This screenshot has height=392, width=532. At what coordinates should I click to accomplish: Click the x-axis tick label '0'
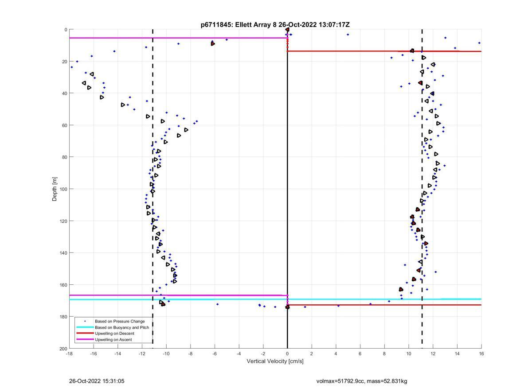point(287,353)
